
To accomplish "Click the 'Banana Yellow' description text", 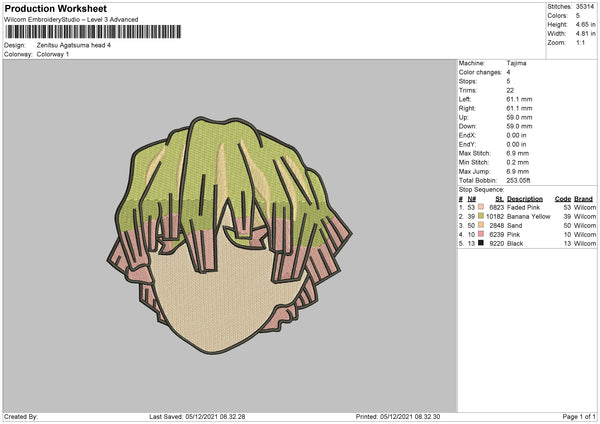I will 528,217.
